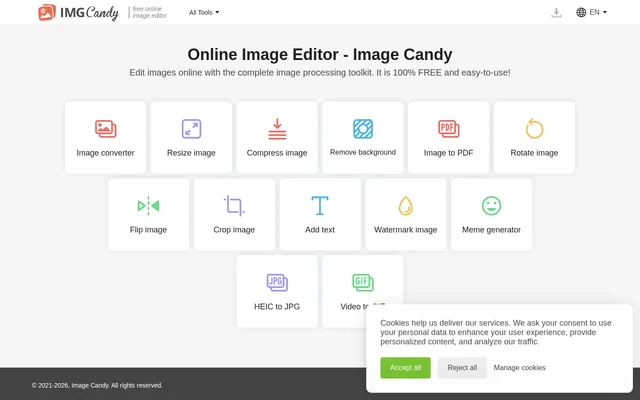The width and height of the screenshot is (640, 400).
Task: Click the download icon in header
Action: point(556,13)
